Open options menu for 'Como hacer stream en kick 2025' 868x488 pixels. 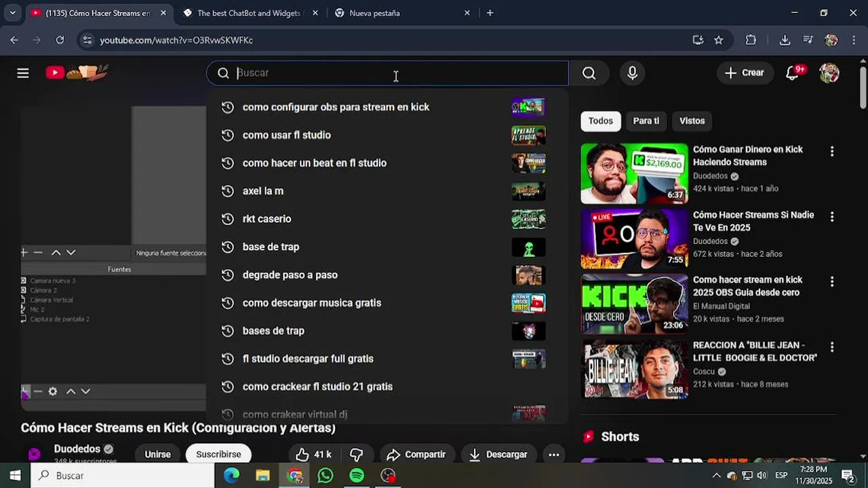[x=831, y=282]
